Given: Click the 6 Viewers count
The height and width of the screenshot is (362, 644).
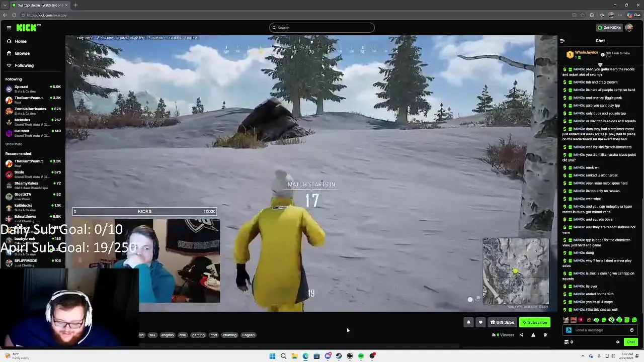Looking at the screenshot, I should [x=503, y=335].
